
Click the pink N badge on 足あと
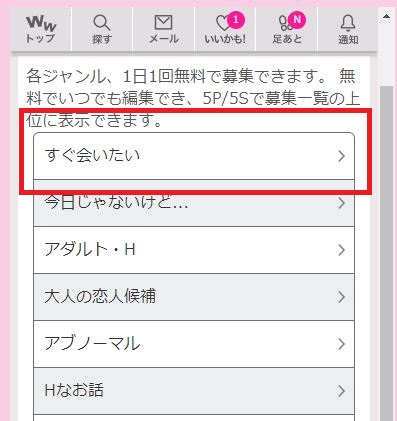tap(297, 20)
